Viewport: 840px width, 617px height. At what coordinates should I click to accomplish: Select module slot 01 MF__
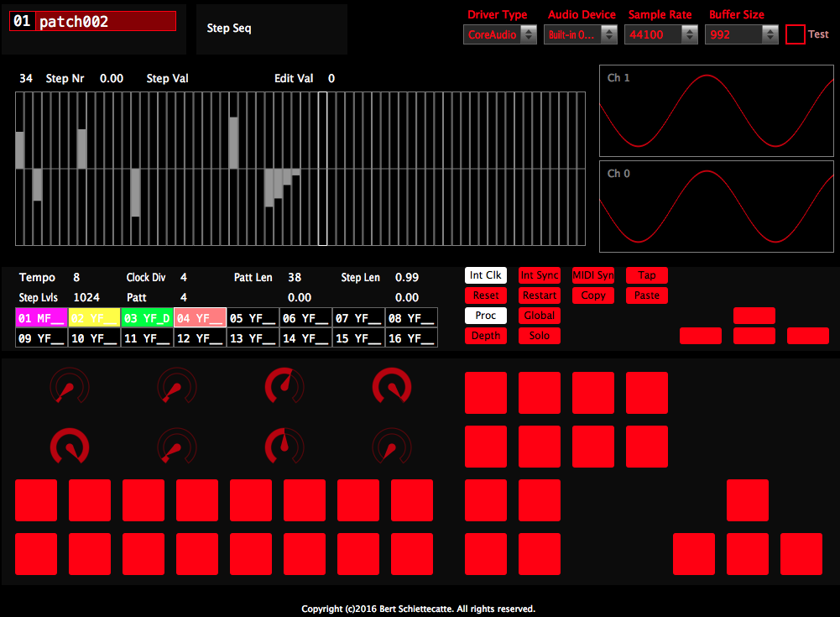42,318
